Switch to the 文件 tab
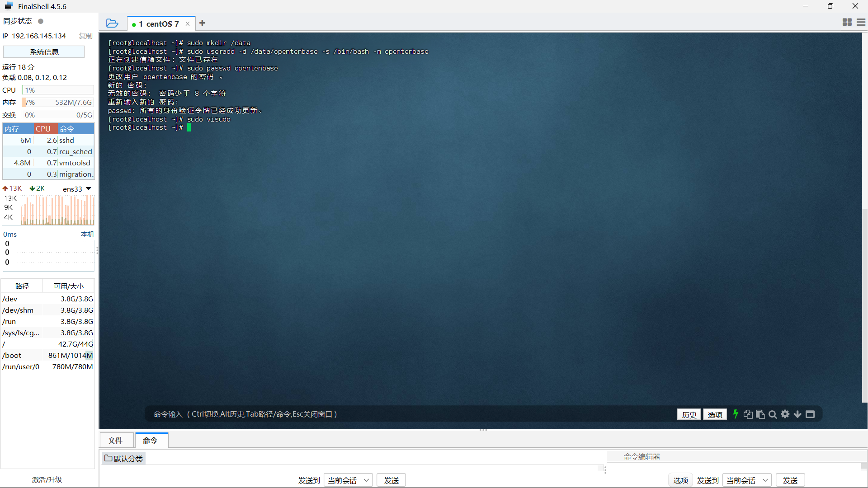Screen dimensions: 868x488 [x=115, y=440]
